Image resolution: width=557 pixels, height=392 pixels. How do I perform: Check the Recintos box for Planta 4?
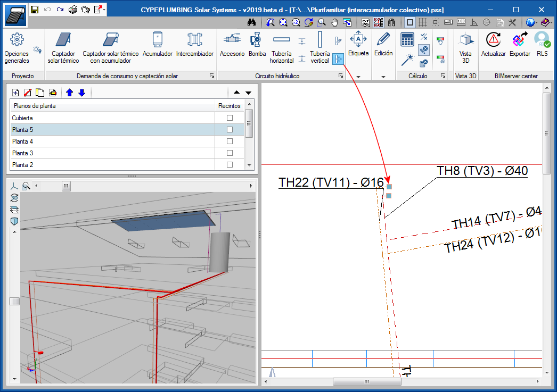click(230, 141)
